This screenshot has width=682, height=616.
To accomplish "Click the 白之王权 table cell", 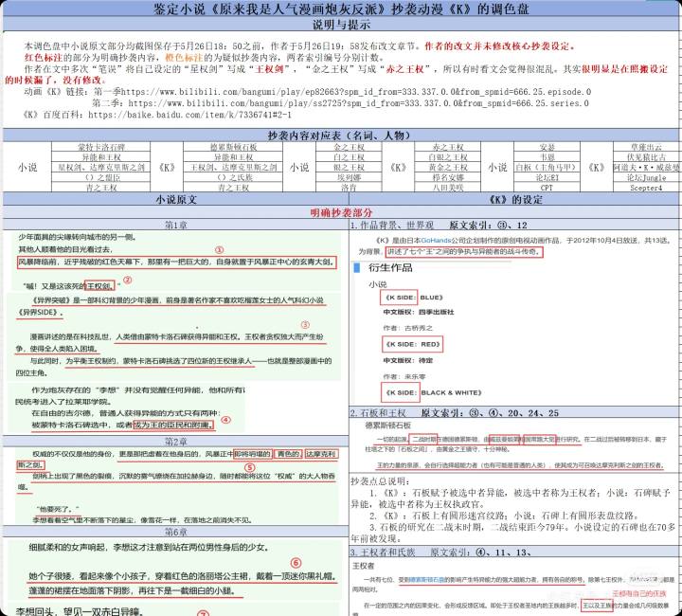I will [x=349, y=157].
